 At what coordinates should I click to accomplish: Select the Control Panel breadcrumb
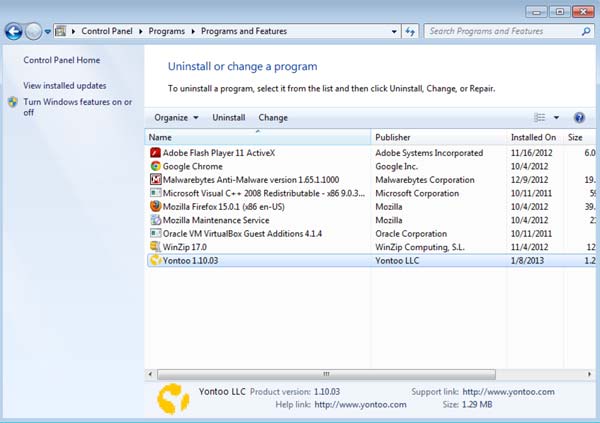[107, 31]
